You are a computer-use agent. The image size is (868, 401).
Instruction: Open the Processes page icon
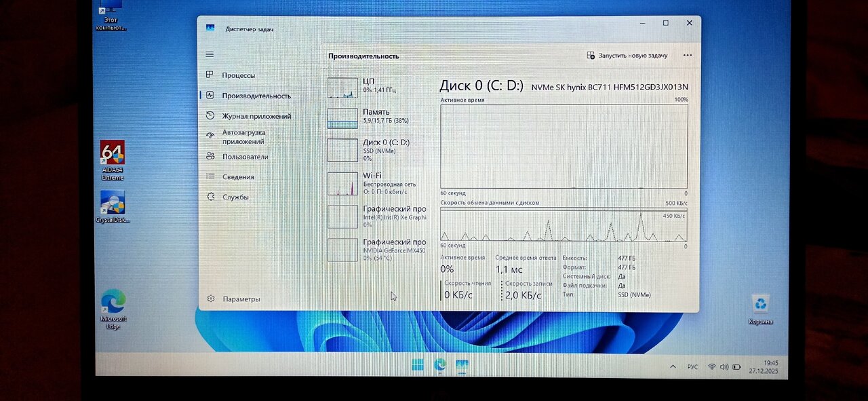[x=210, y=75]
